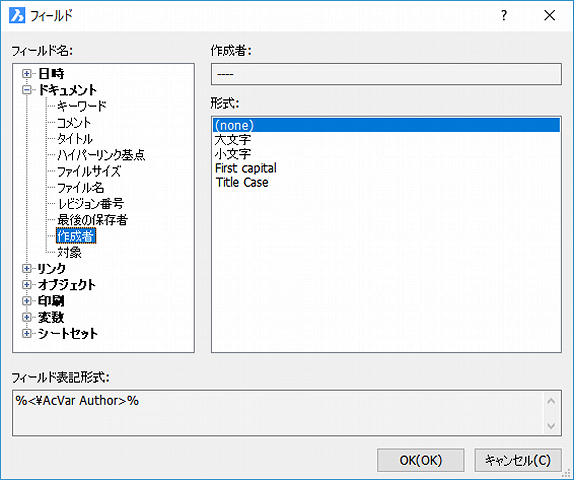Expand the オブジェクト category node

[27, 285]
